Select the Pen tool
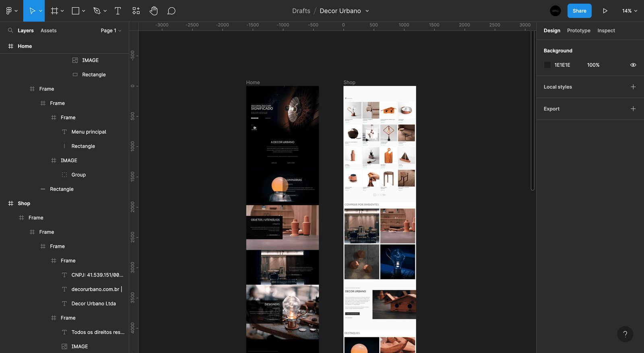644x353 pixels. [97, 11]
